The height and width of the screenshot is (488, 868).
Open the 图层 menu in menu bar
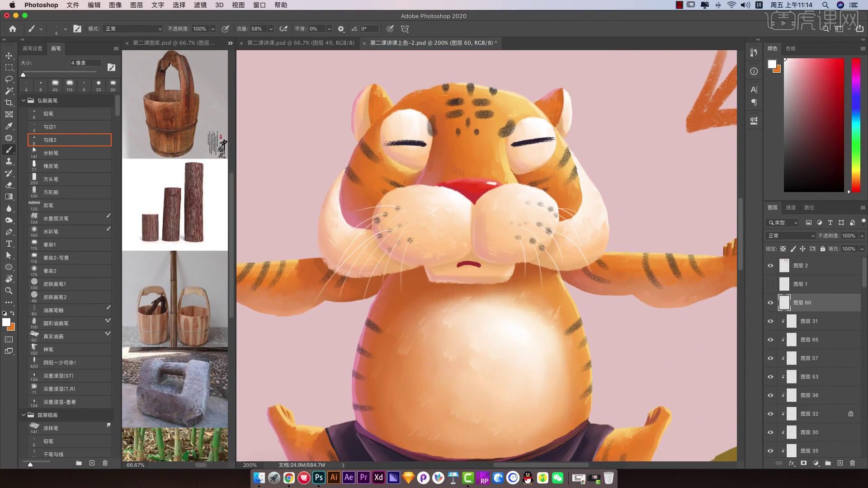point(136,5)
